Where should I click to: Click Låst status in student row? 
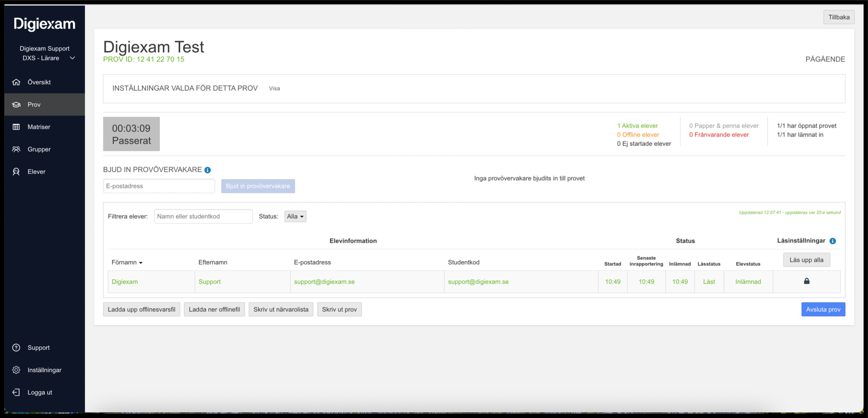coord(709,282)
